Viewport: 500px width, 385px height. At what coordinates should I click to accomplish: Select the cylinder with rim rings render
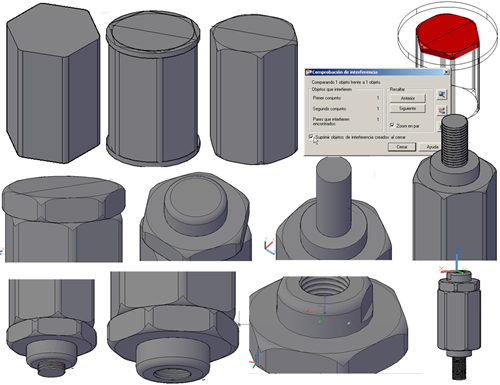click(153, 88)
